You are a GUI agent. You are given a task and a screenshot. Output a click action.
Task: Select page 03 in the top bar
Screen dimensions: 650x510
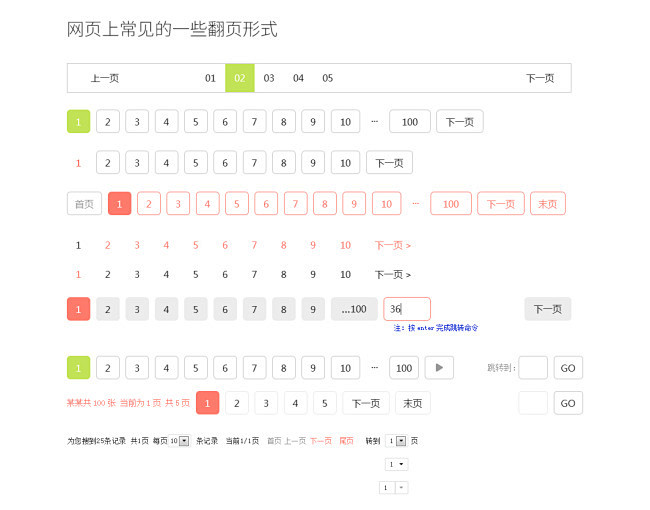pyautogui.click(x=269, y=78)
